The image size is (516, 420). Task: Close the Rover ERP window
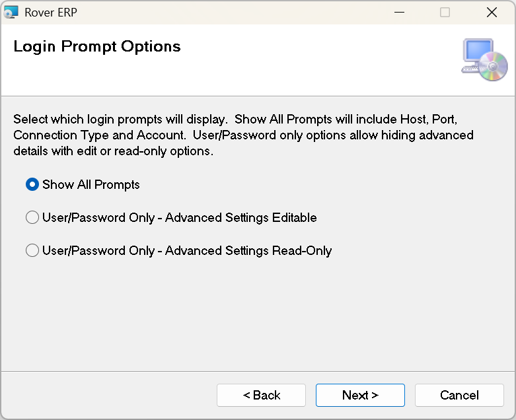coord(492,12)
